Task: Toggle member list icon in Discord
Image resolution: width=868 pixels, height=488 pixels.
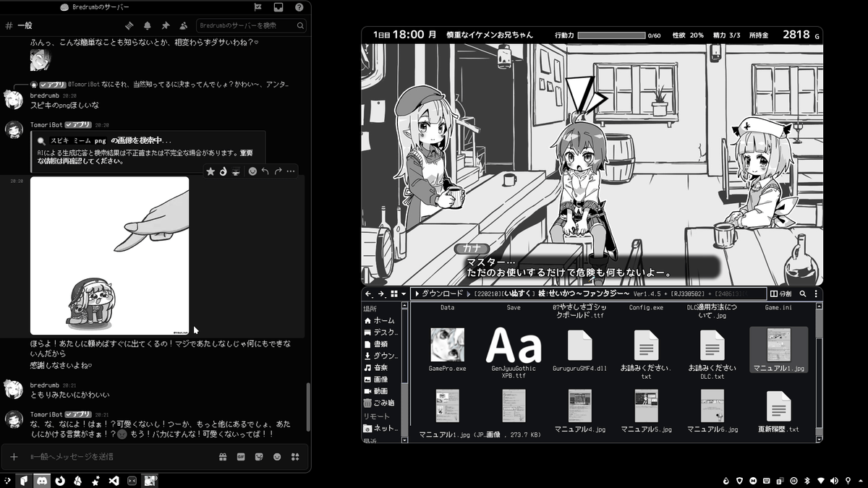Action: (184, 25)
